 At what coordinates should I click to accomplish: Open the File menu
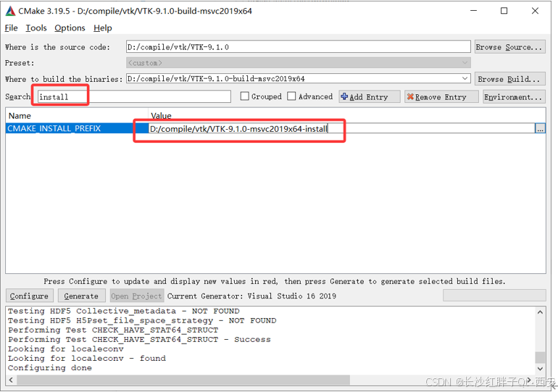pos(11,28)
